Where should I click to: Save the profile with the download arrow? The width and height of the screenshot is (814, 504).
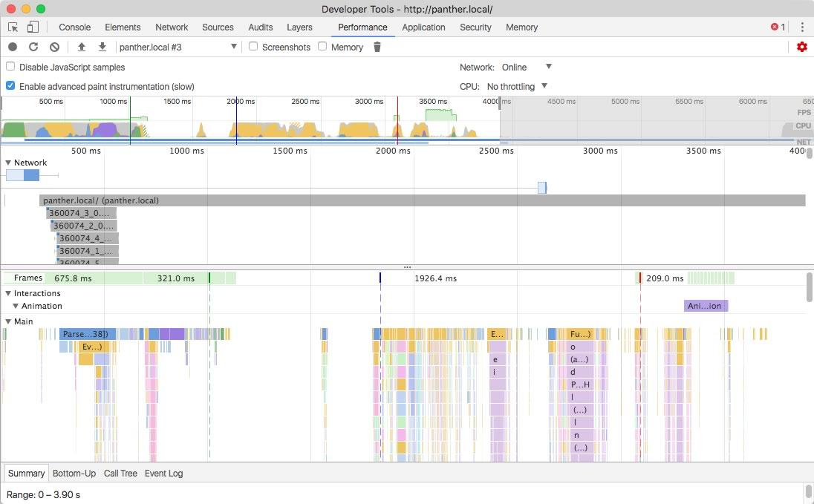102,47
